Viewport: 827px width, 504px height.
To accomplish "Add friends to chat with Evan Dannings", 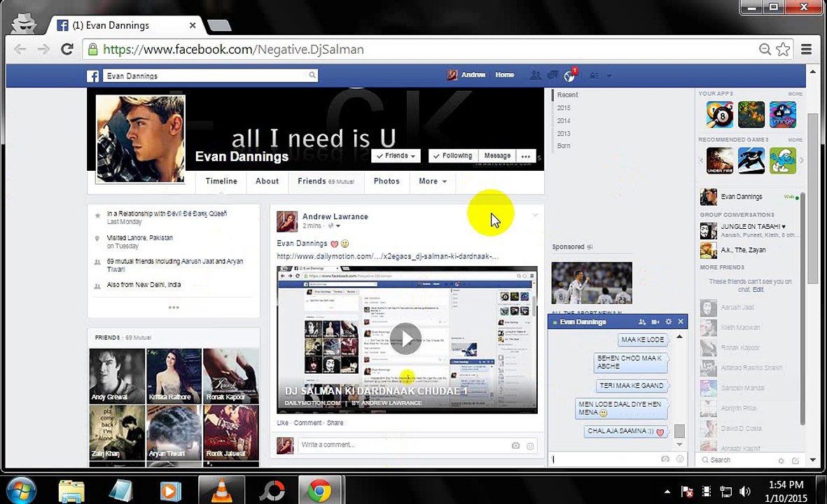I will [642, 321].
